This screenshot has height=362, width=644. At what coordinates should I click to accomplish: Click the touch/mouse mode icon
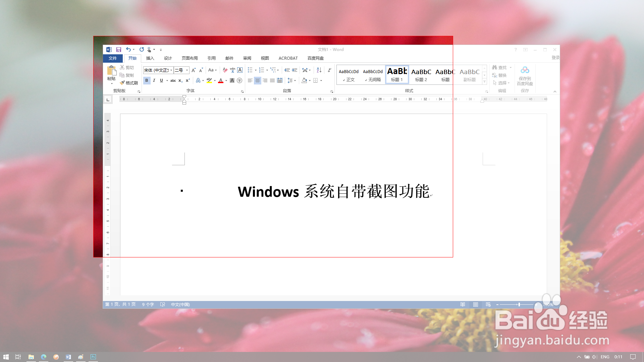tap(149, 50)
